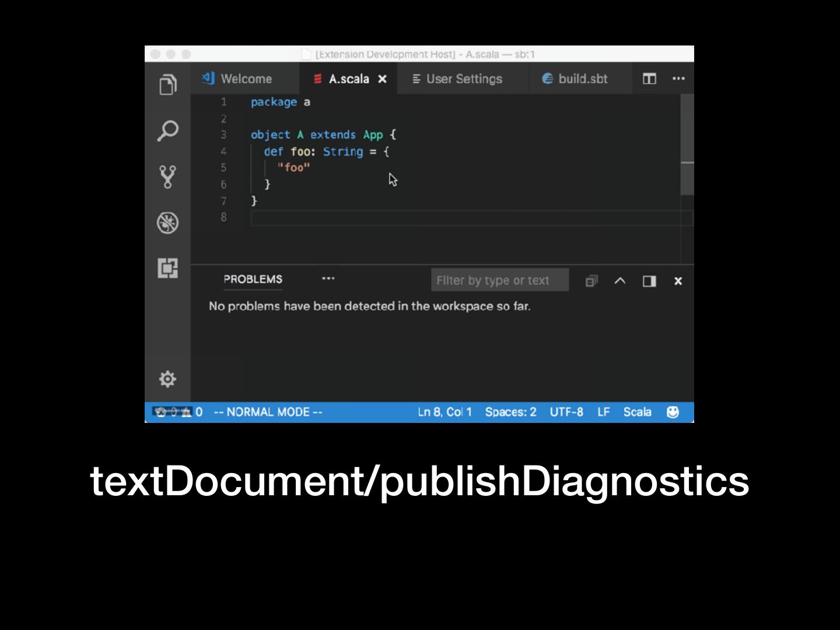840x630 pixels.
Task: Click the 'def foo: String = {' line
Action: click(x=327, y=152)
